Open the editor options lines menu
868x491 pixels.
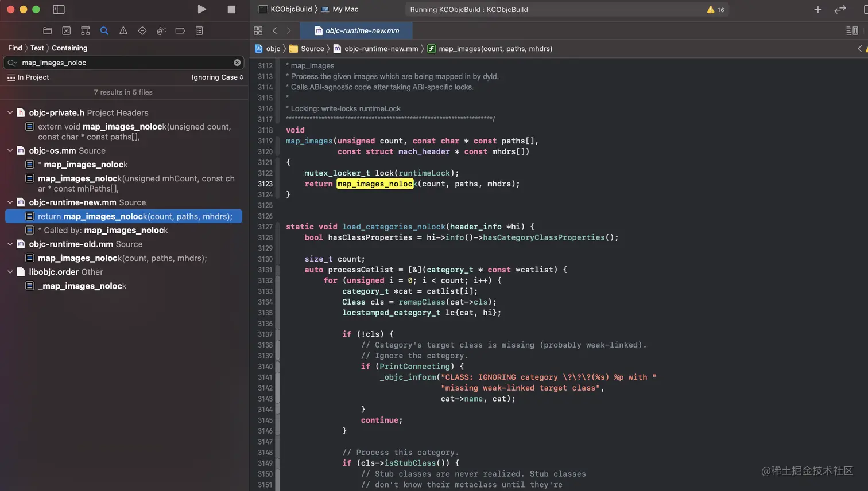coord(852,30)
